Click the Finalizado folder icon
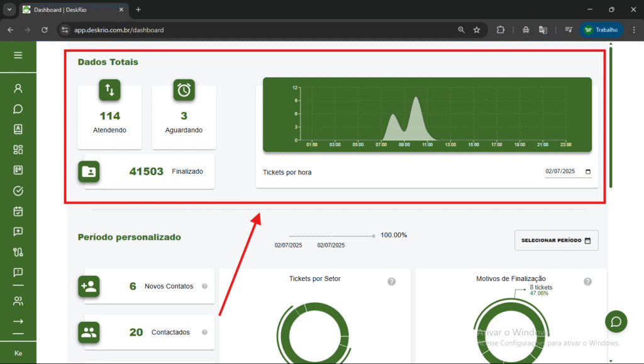644x364 pixels. [89, 171]
